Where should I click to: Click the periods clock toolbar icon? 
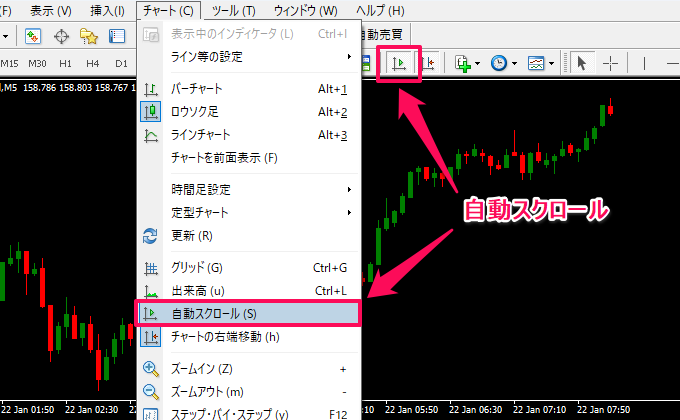click(499, 63)
